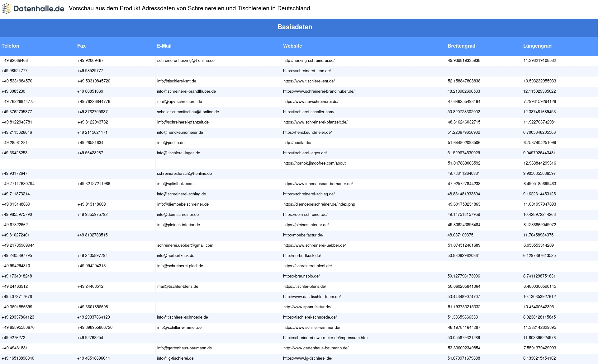Click email info@gartenhaus-baumann.de
Viewport: 598px width, 364px height.
[x=184, y=348]
